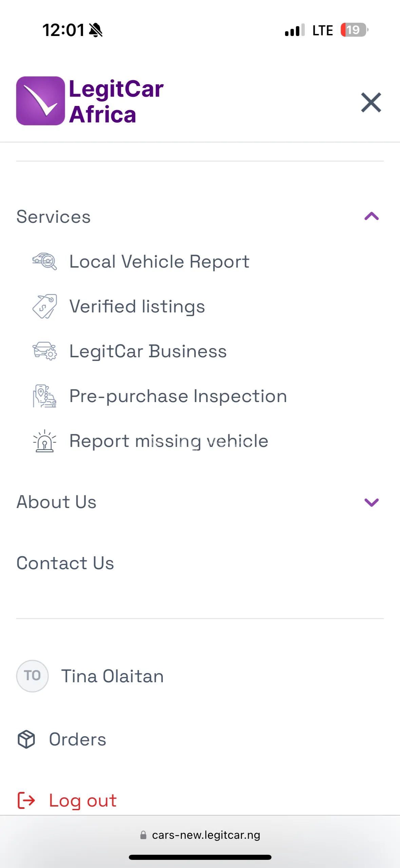Close the navigation menu with X

(x=371, y=102)
